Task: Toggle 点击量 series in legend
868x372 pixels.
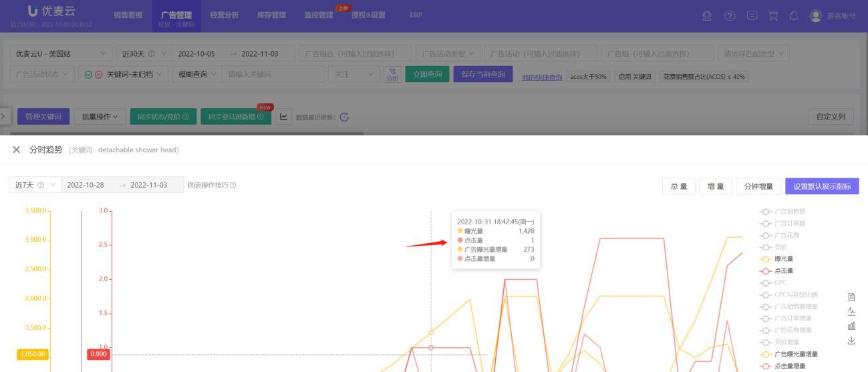Action: coord(776,270)
